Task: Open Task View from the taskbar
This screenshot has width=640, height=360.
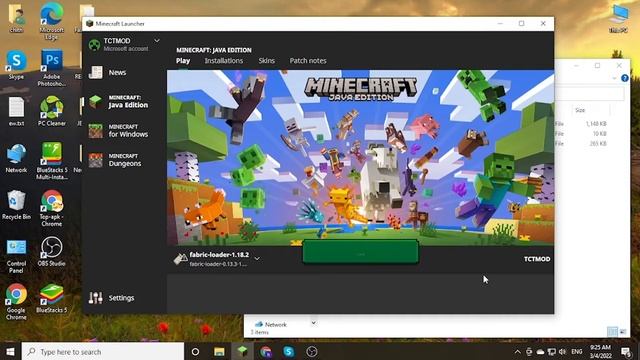Action: [x=196, y=351]
